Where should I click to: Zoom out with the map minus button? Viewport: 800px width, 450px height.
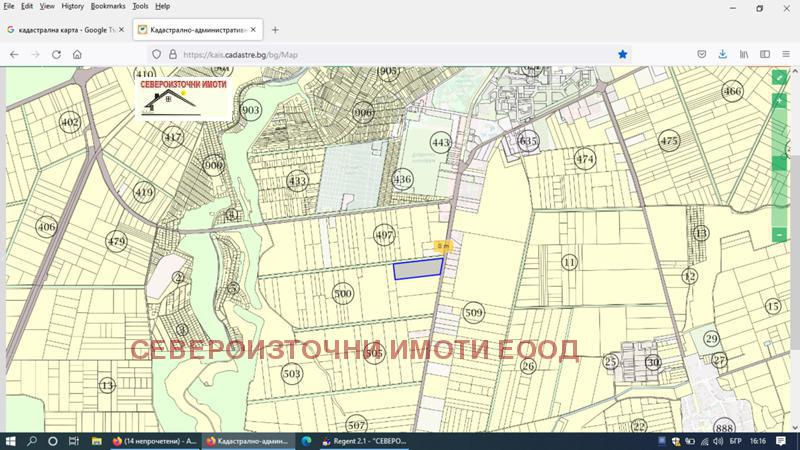[780, 234]
